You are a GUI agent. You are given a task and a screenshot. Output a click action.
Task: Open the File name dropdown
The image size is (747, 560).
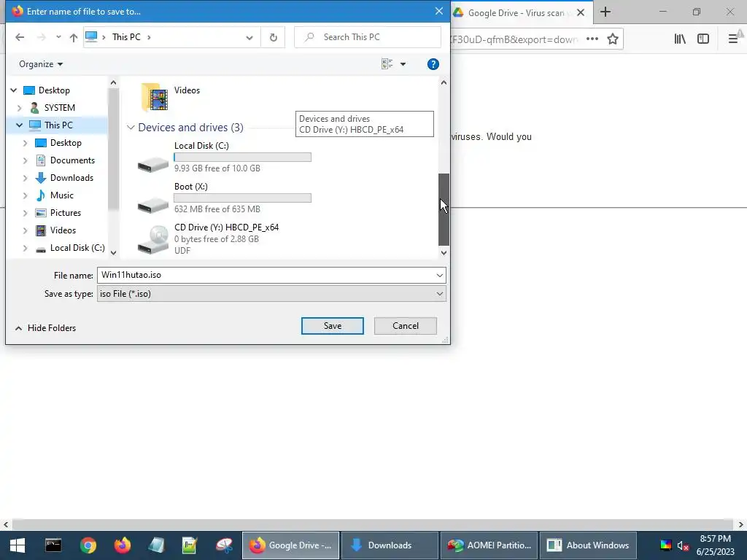click(439, 275)
